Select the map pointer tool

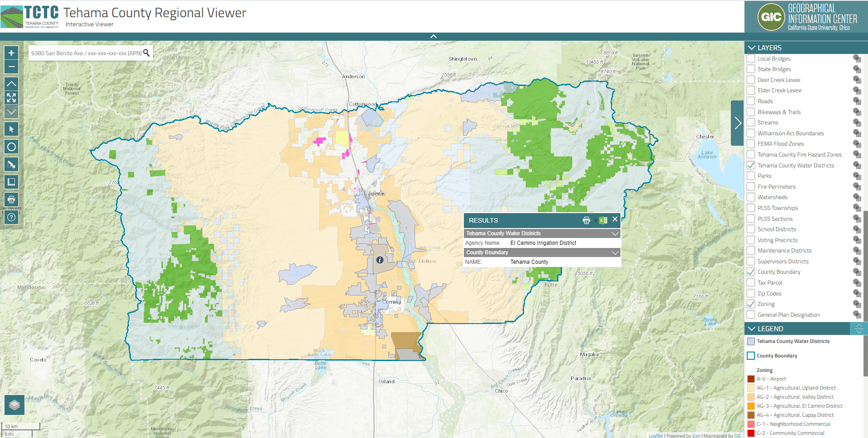coord(11,129)
